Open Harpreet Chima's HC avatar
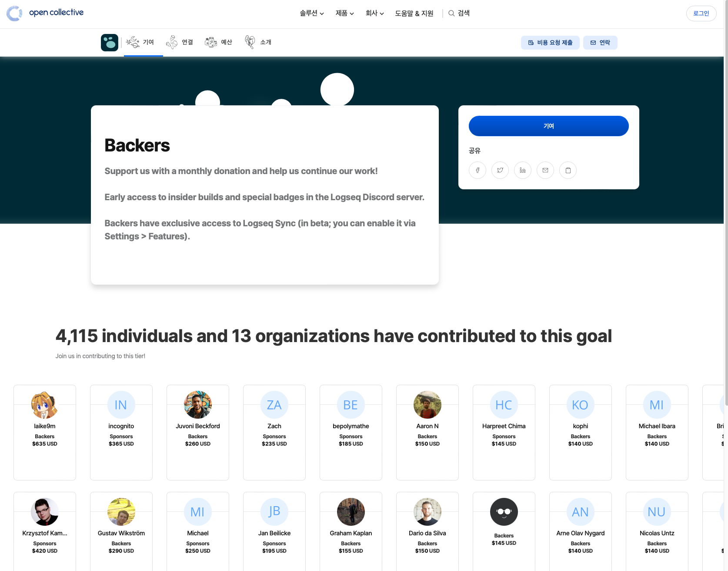 click(504, 405)
